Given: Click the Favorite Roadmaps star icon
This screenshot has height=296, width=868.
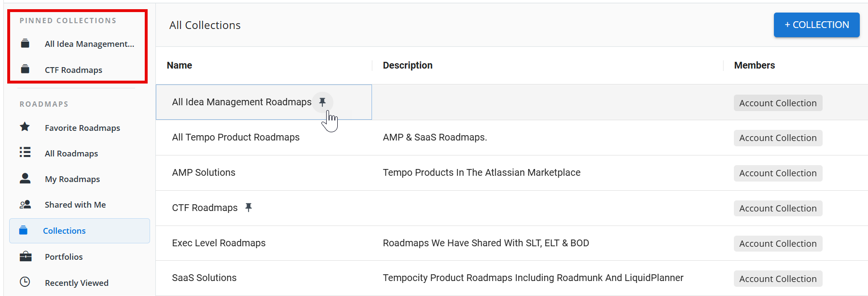Looking at the screenshot, I should [x=25, y=127].
